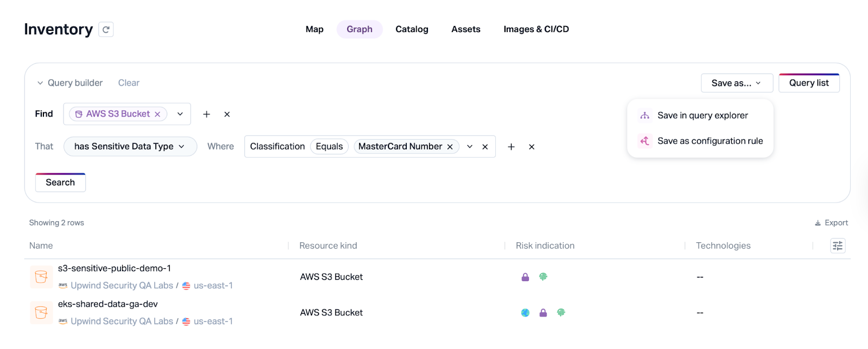Screen dimensions: 868x349
Task: Change the Equals operator
Action: (329, 146)
